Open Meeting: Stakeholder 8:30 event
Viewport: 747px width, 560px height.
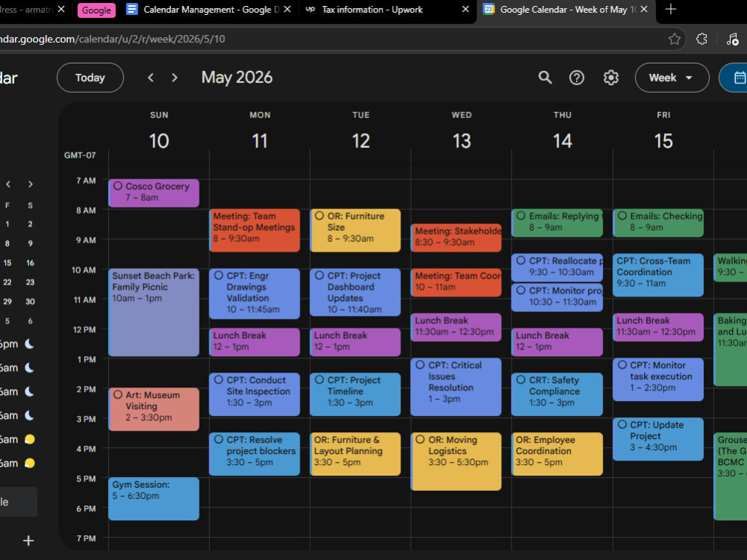click(x=456, y=237)
